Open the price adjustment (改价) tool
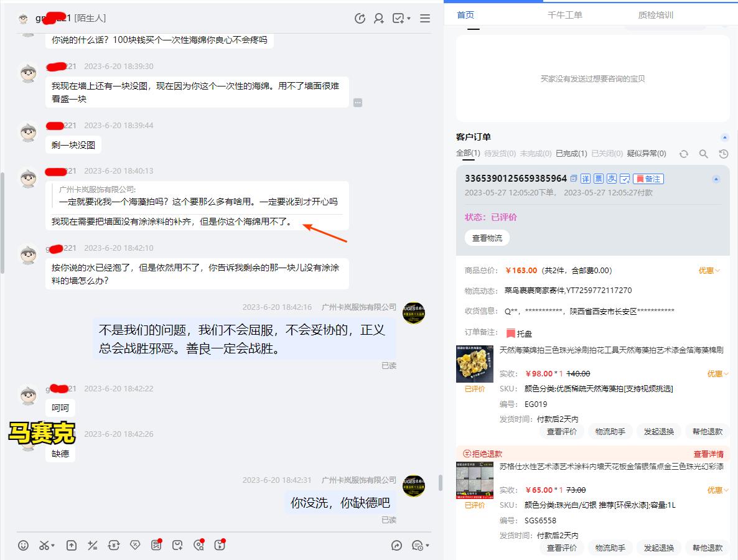 point(93,545)
